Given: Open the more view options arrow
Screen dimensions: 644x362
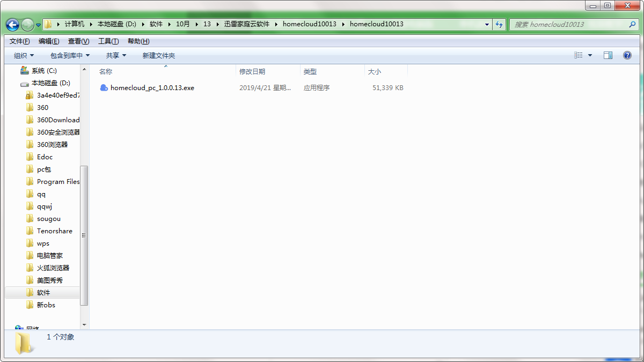Looking at the screenshot, I should tap(590, 55).
